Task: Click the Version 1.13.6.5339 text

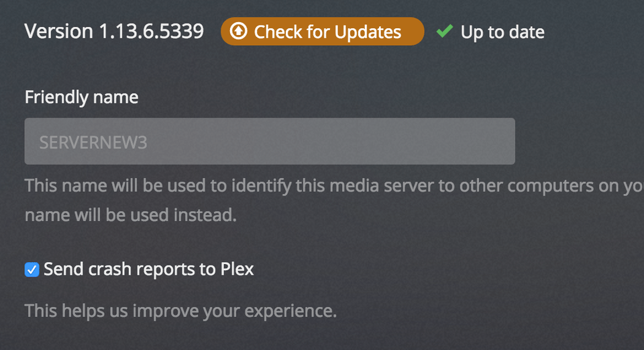Action: click(x=114, y=32)
